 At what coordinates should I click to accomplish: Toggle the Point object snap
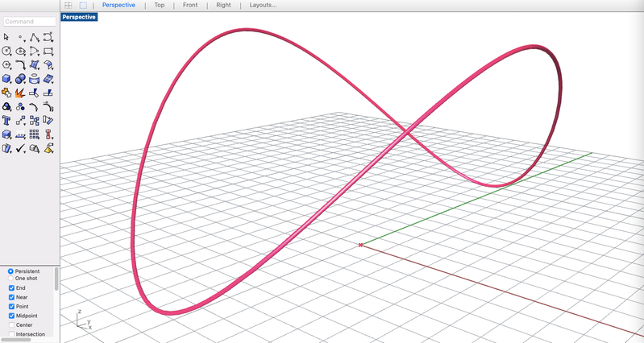(x=11, y=307)
